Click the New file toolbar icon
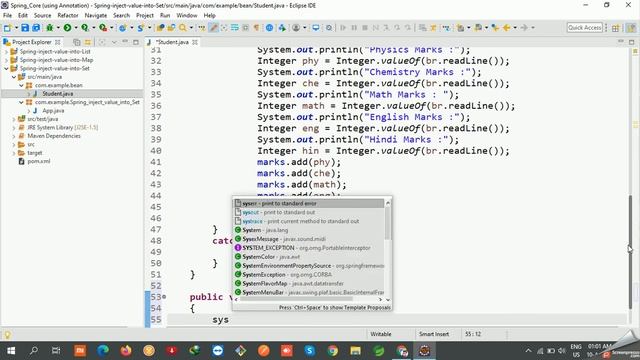Viewport: 640px width, 360px height. tap(7, 28)
